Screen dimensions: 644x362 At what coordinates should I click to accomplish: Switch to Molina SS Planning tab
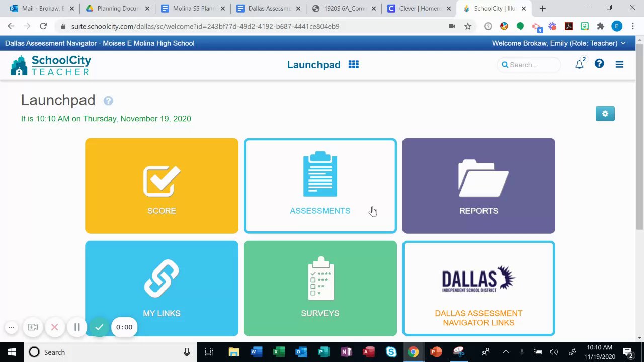(193, 9)
